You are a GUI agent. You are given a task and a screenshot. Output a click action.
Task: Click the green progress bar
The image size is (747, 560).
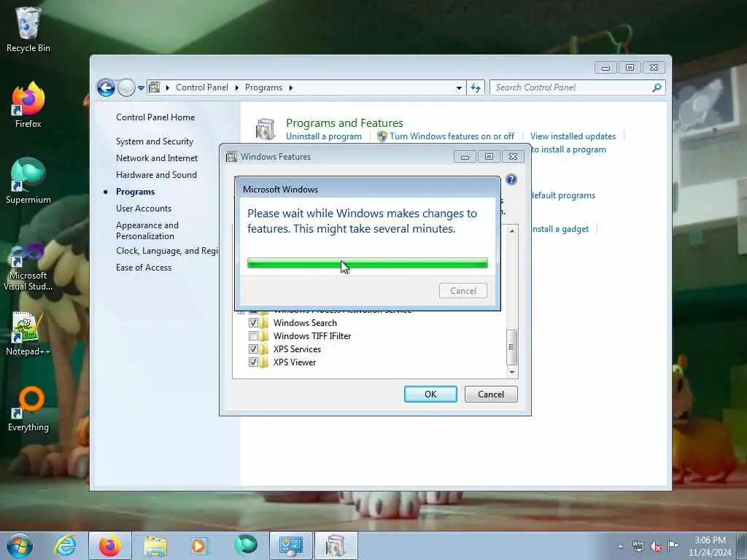point(368,262)
